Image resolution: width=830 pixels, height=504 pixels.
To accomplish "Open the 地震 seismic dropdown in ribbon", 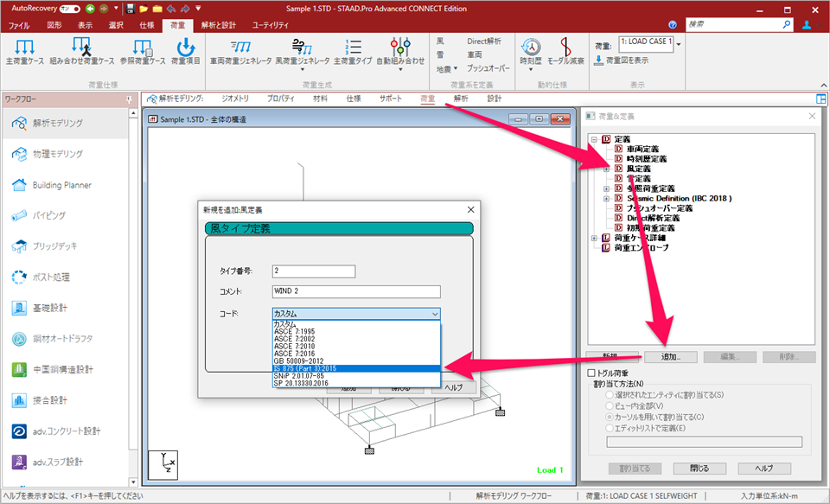I will [447, 69].
